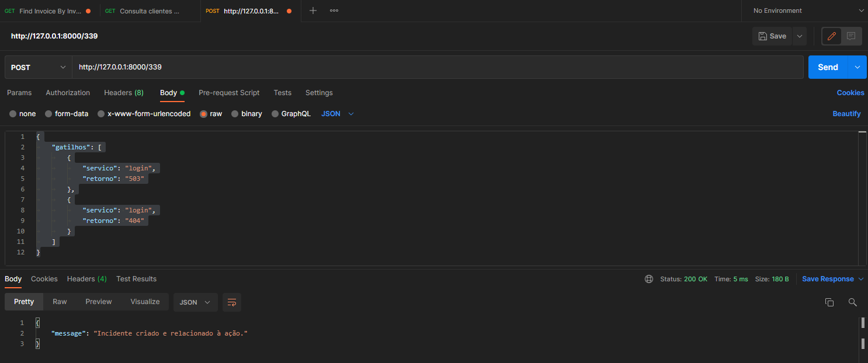868x363 pixels.
Task: Click the Save Response link
Action: pyautogui.click(x=828, y=279)
